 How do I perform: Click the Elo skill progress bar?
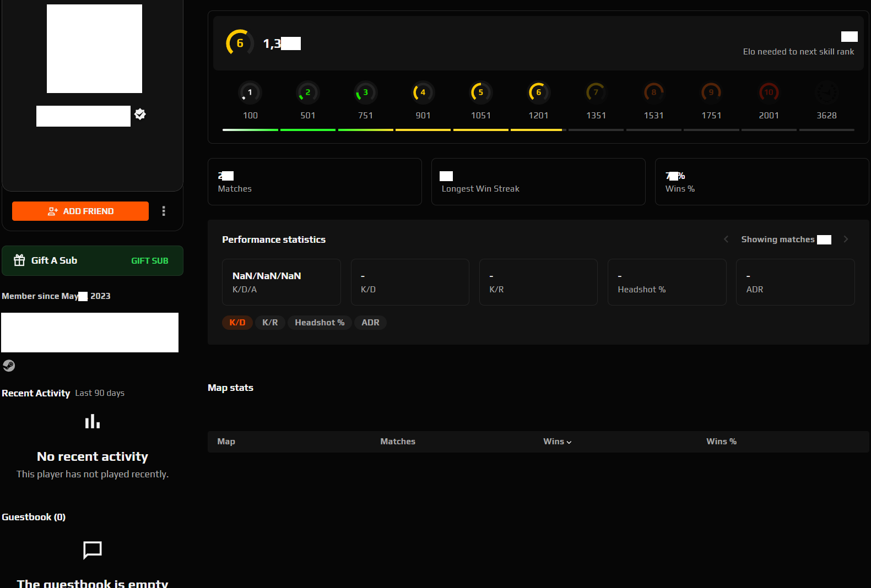click(538, 130)
